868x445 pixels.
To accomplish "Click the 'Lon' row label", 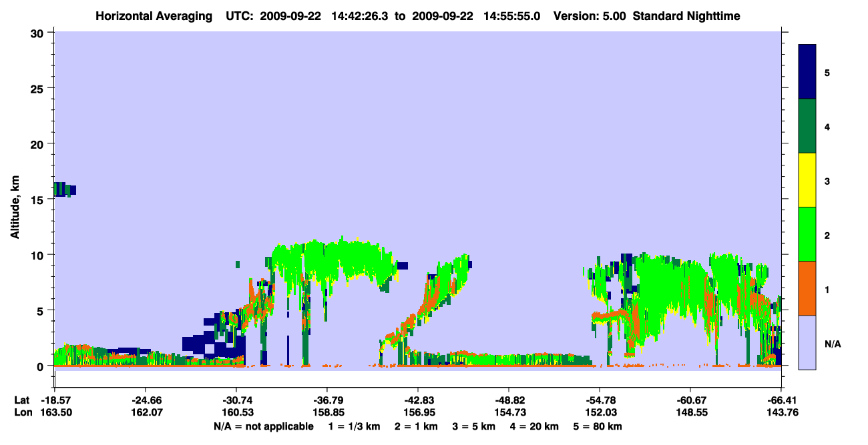I will (x=22, y=412).
